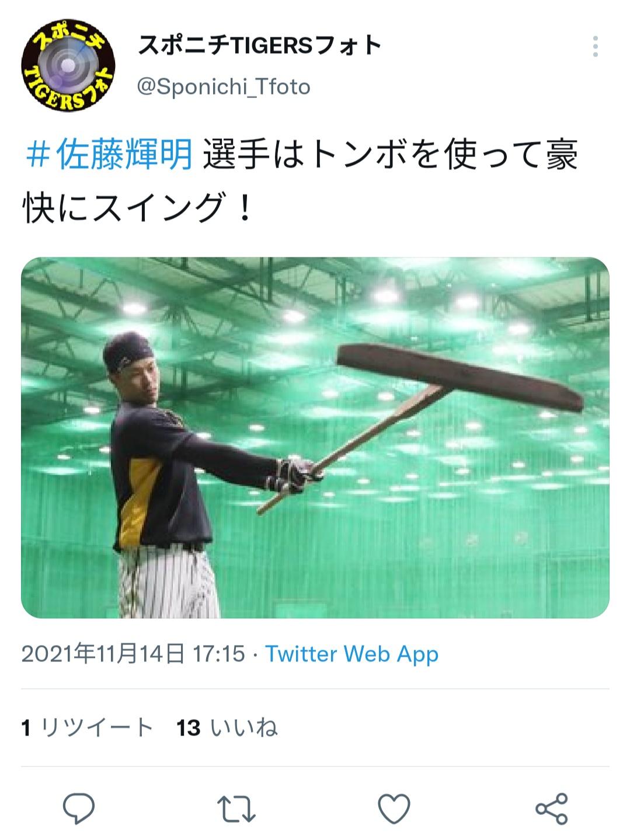Open the Twitter Web App source link

coord(352,654)
